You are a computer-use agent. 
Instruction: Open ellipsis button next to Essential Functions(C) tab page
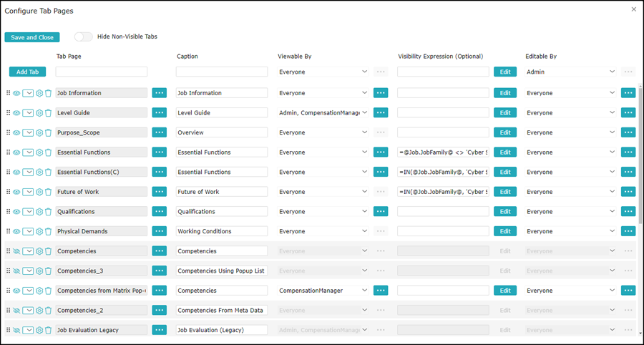point(159,172)
